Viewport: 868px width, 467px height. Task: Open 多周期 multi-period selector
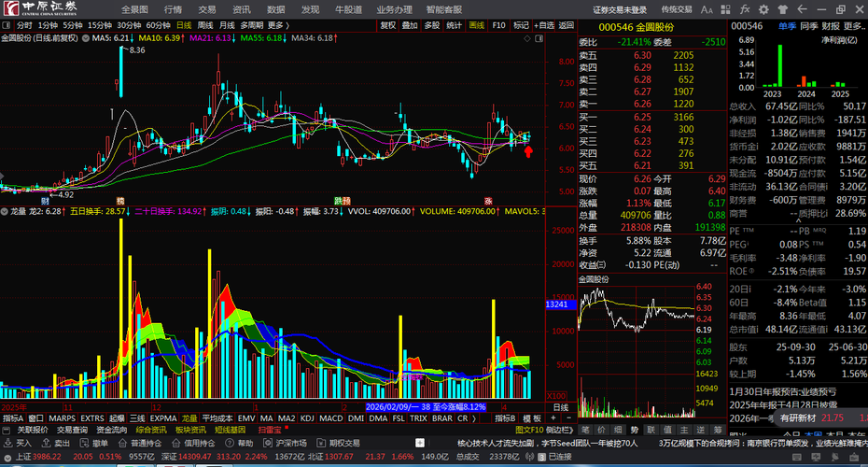coord(252,25)
